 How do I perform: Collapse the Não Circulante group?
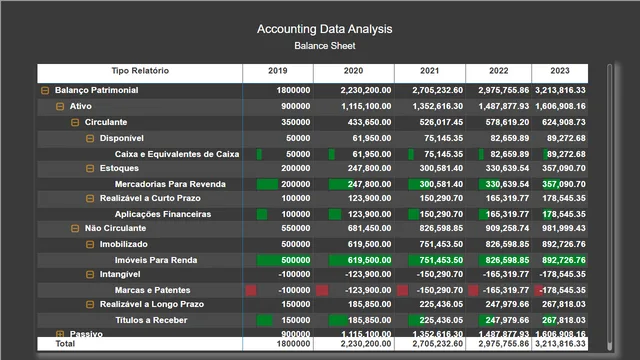pos(75,228)
